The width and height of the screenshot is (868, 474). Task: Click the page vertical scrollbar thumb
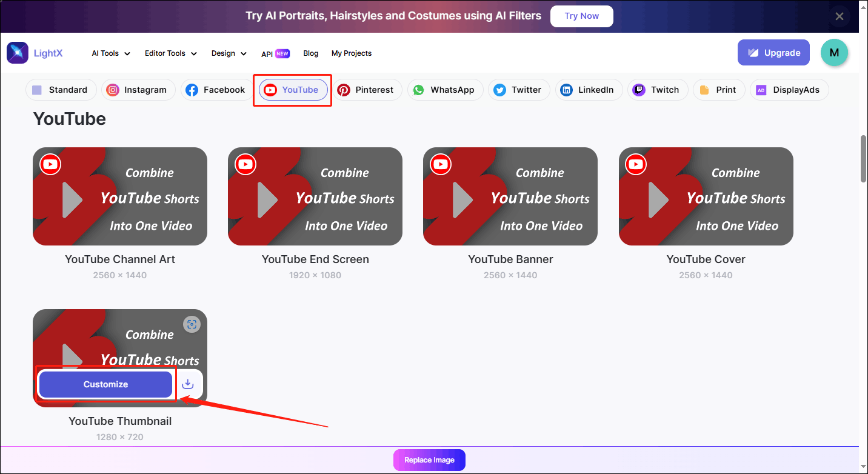click(863, 158)
